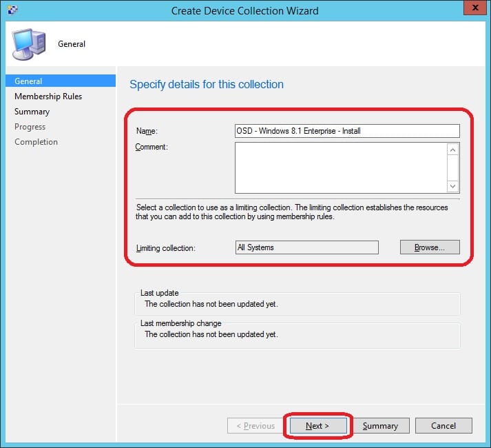
Task: Click into the Name text field
Action: (347, 131)
